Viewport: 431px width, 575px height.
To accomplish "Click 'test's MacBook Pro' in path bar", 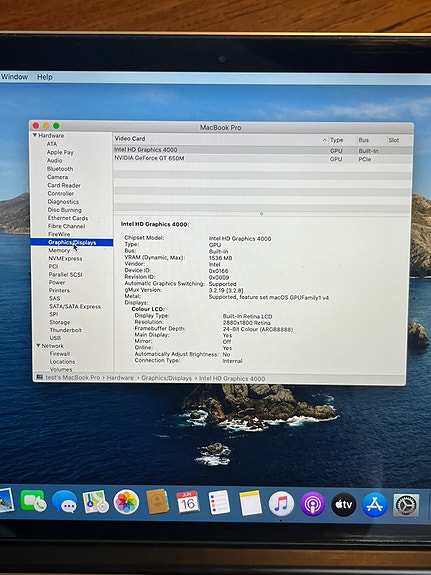I will 72,377.
